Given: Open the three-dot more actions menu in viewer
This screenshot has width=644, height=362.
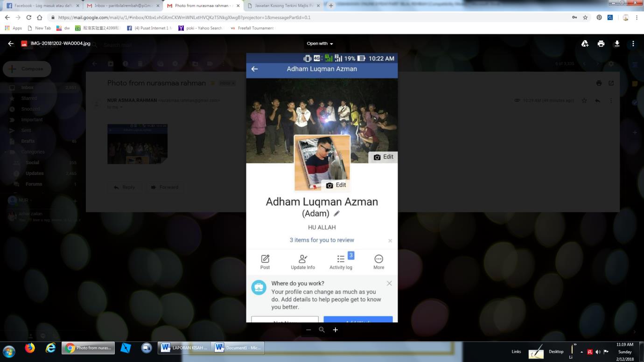Looking at the screenshot, I should coord(633,44).
